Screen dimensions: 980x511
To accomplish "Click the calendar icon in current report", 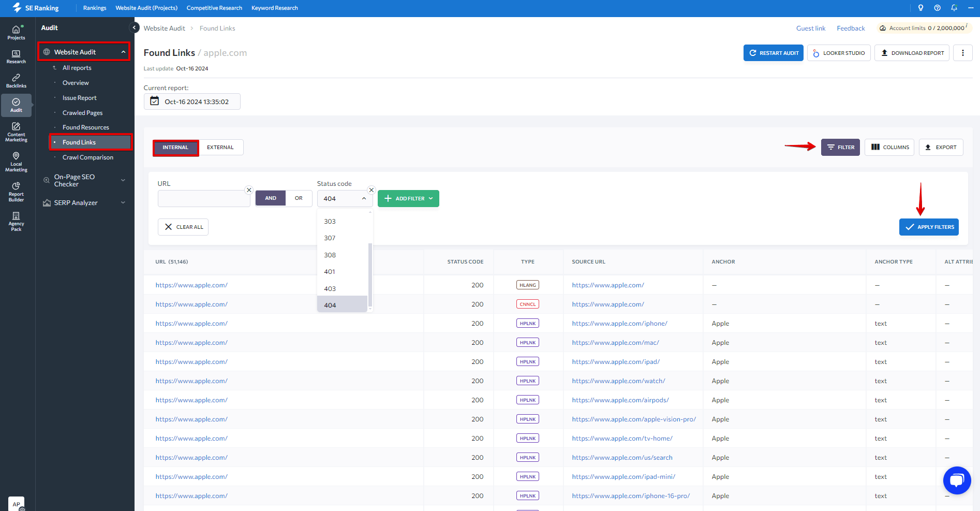I will coord(154,101).
